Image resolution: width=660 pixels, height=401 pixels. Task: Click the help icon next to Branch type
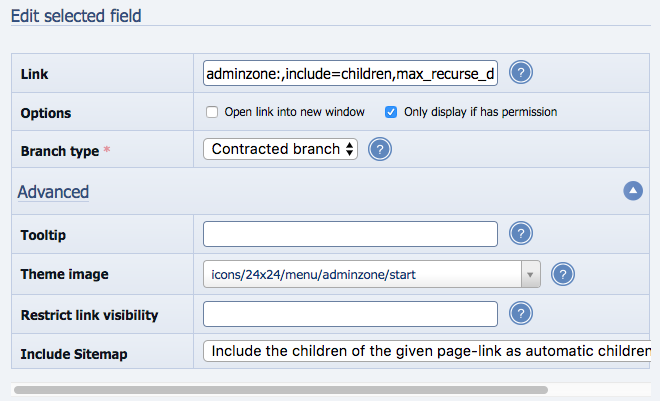(x=379, y=150)
